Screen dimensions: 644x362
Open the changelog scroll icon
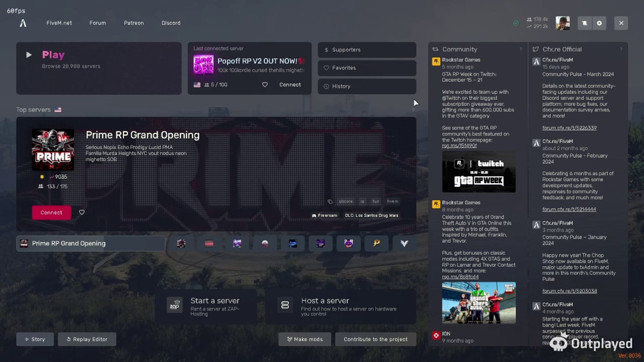click(x=585, y=23)
